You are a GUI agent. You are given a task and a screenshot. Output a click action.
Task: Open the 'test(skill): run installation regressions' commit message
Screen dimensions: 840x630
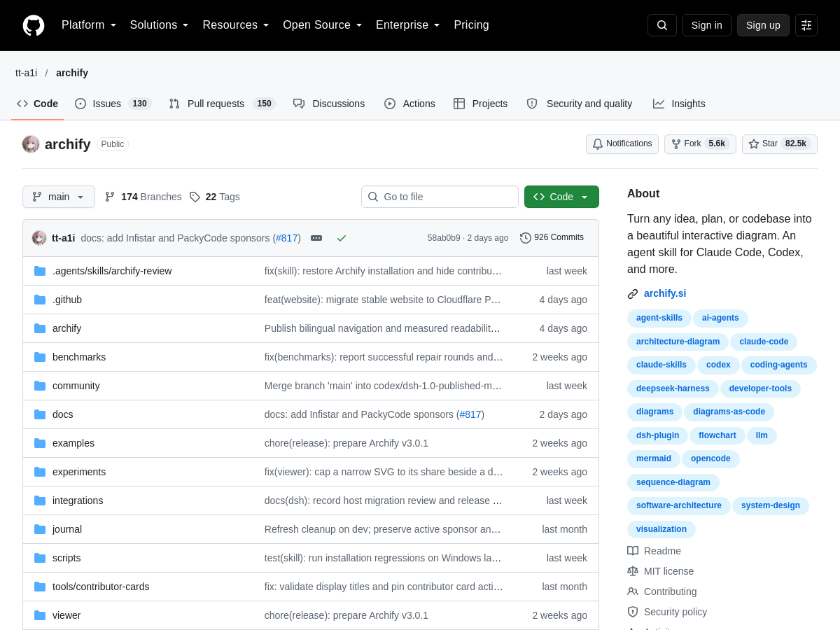383,558
